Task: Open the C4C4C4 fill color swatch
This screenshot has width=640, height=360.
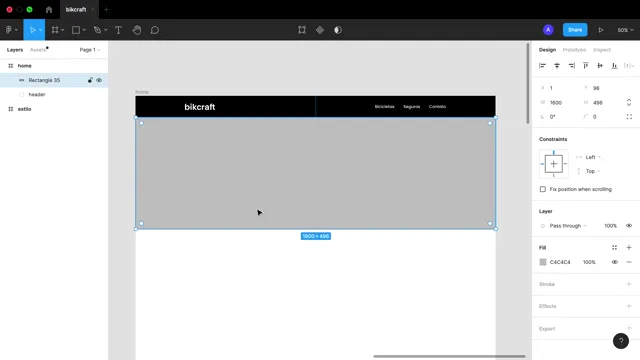Action: point(543,262)
